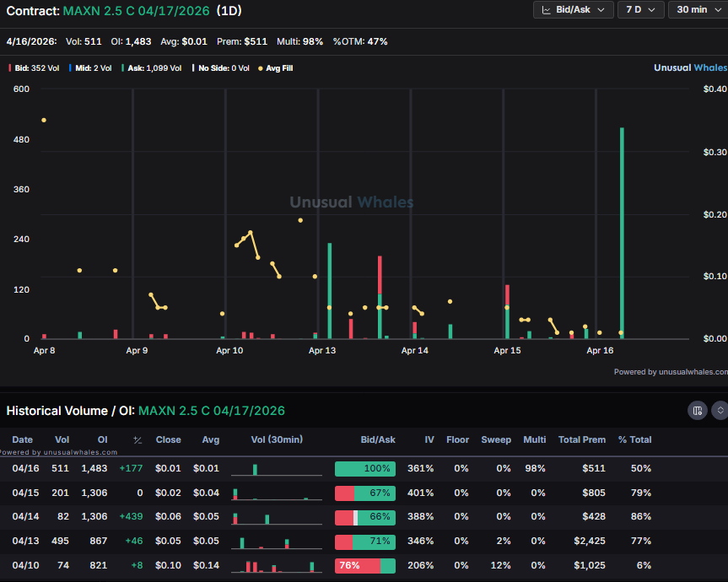Click the 100% bid/ask bar for 04/16
728x582 pixels.
click(x=365, y=469)
